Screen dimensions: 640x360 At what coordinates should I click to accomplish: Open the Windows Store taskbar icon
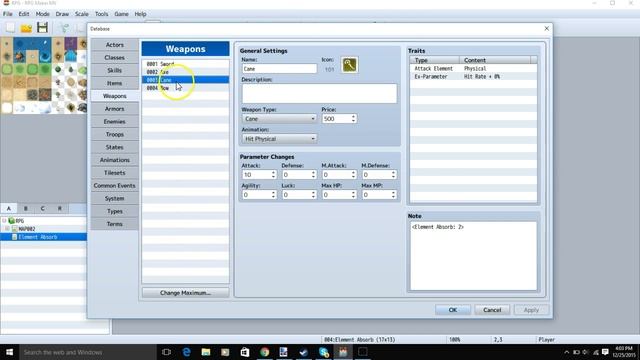[x=245, y=352]
